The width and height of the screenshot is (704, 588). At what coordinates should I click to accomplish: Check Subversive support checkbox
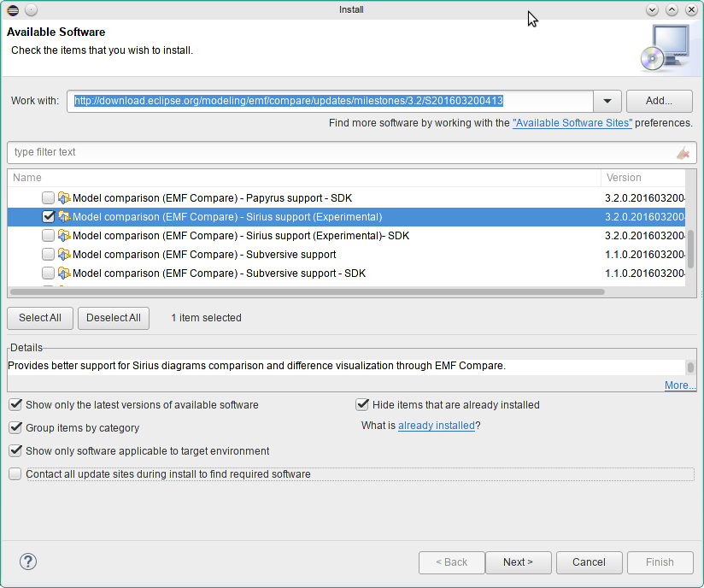click(x=48, y=255)
